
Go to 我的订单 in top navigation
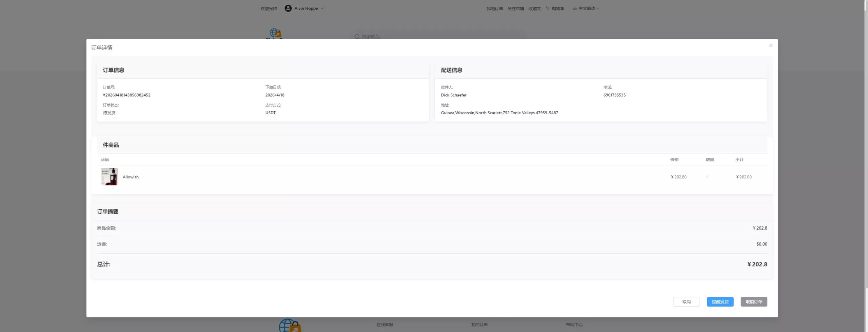pos(494,9)
